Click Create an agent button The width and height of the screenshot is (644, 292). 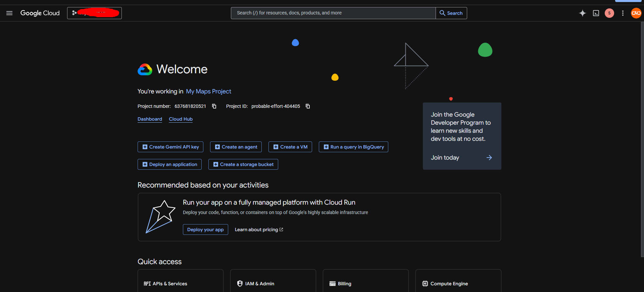pyautogui.click(x=236, y=147)
